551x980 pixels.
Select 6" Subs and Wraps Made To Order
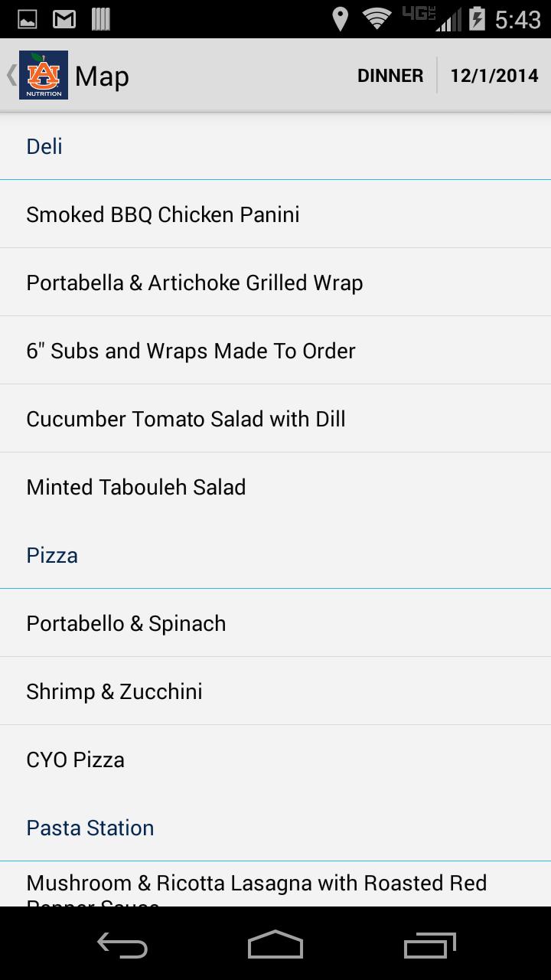pos(191,351)
